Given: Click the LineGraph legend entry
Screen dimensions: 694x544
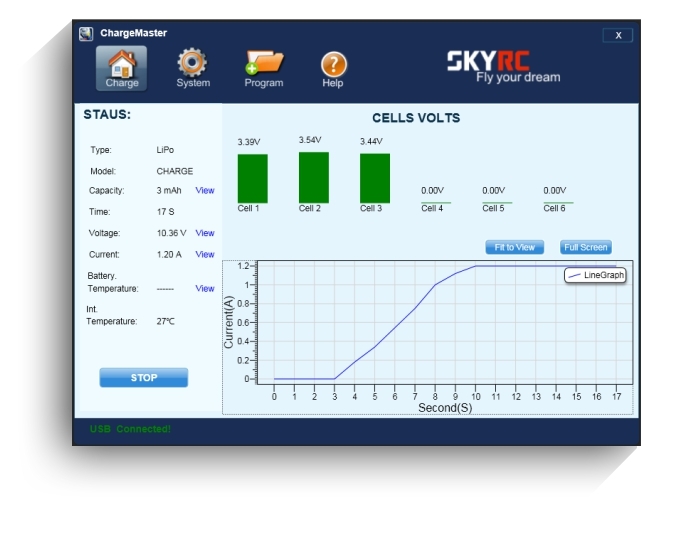Looking at the screenshot, I should (x=596, y=275).
